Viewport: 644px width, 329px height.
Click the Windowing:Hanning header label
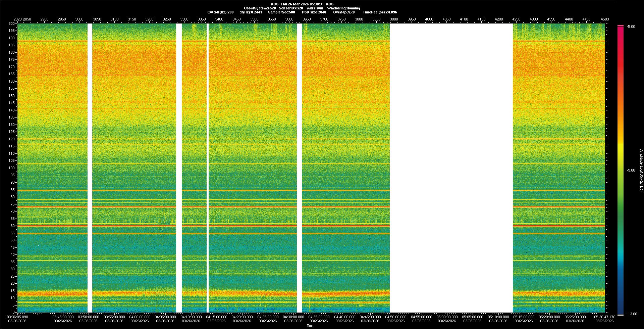click(x=343, y=8)
